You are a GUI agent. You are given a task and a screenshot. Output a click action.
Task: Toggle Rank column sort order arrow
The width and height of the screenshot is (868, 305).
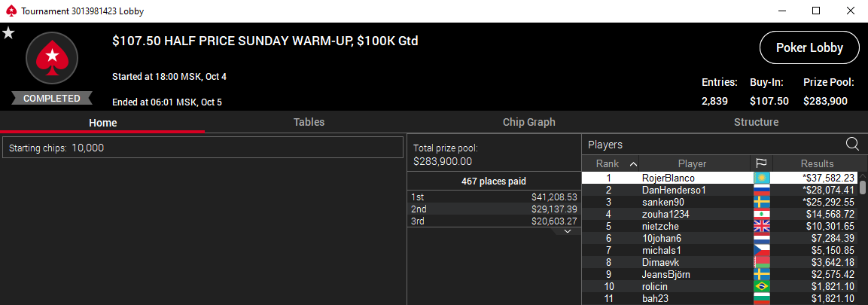(x=633, y=163)
